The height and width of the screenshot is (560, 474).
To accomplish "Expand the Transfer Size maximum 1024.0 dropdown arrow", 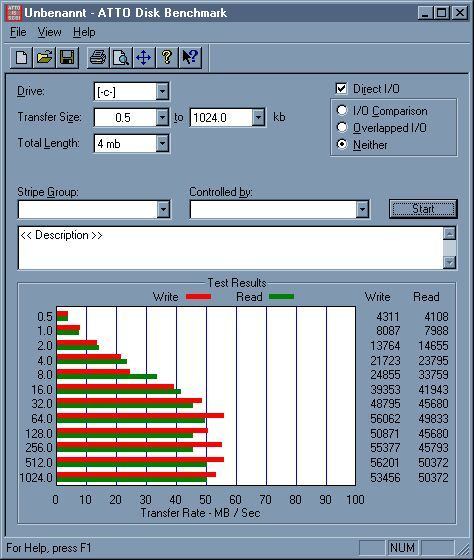I will click(x=258, y=117).
